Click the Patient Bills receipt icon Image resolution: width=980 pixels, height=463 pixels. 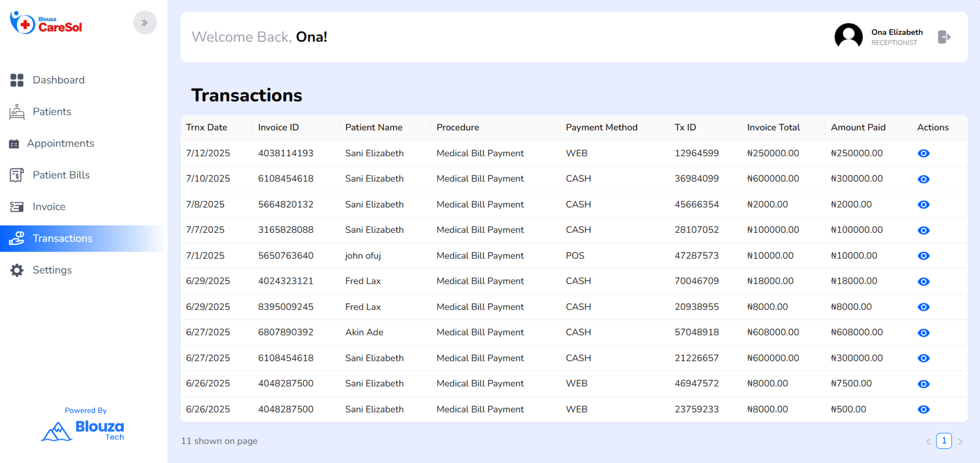17,175
